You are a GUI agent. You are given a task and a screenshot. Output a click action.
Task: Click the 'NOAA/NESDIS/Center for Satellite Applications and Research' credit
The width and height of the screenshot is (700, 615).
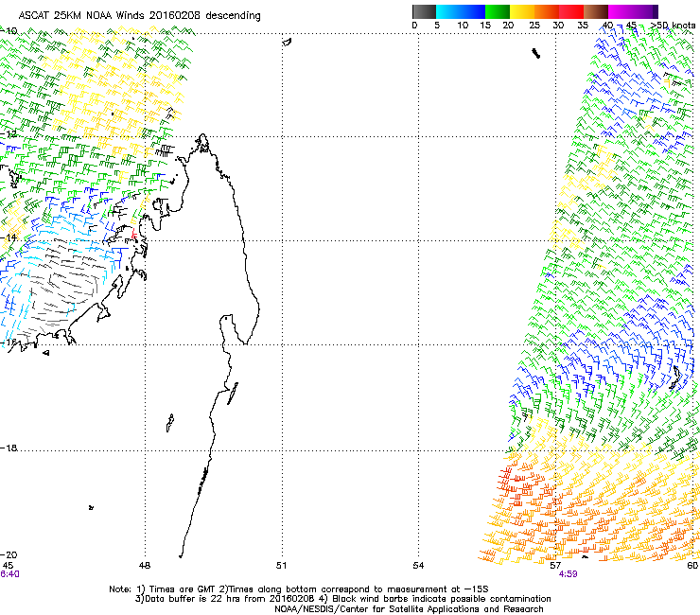coord(409,609)
